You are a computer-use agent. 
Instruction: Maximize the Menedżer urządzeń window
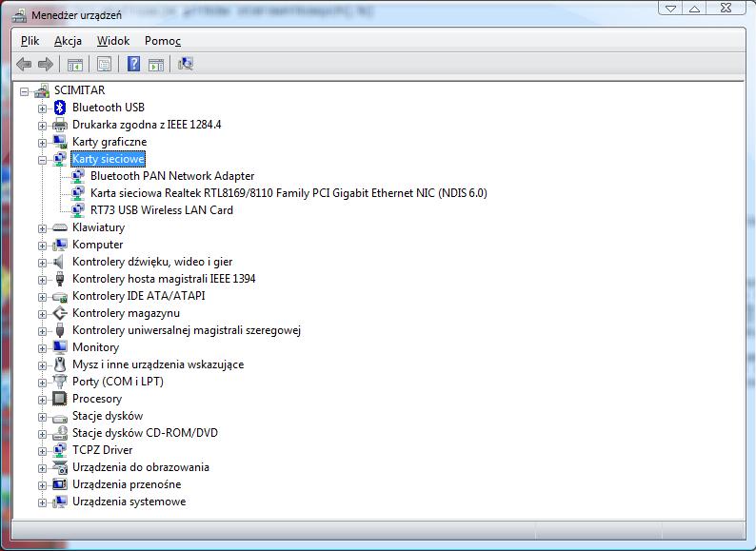tap(694, 8)
